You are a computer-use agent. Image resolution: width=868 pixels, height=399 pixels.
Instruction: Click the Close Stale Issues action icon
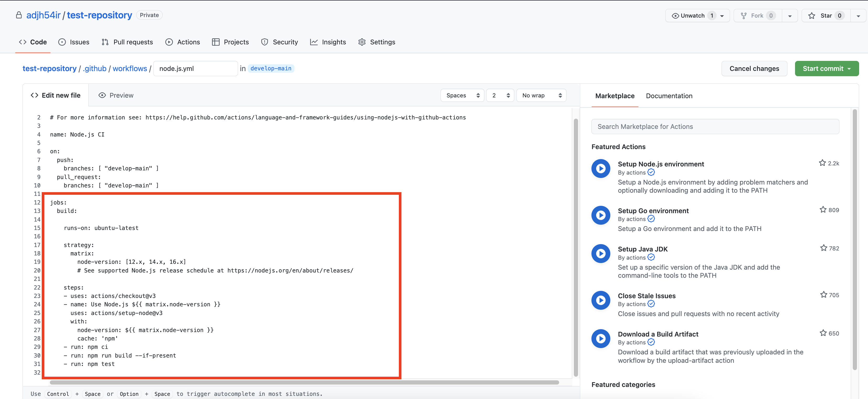(x=600, y=300)
